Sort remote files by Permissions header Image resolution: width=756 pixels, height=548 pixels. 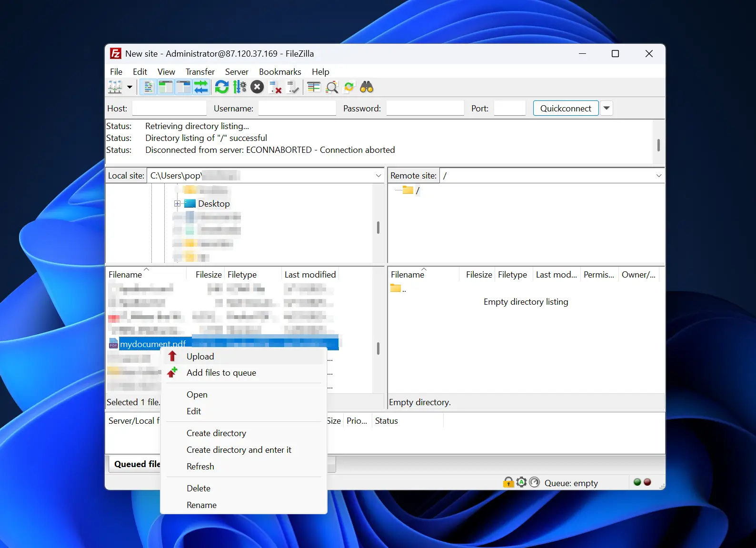[599, 275]
